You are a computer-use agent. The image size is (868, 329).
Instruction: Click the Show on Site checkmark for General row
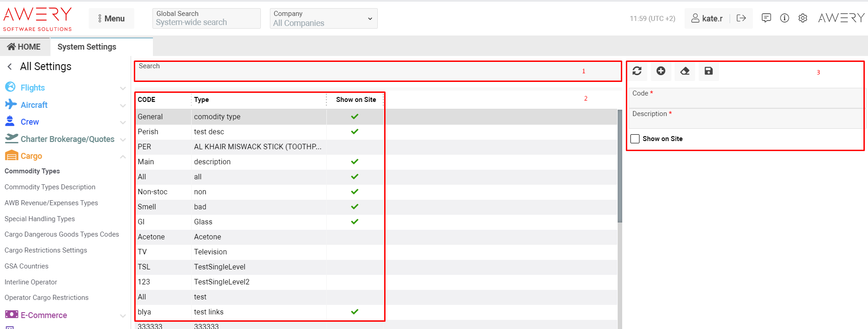pos(355,116)
